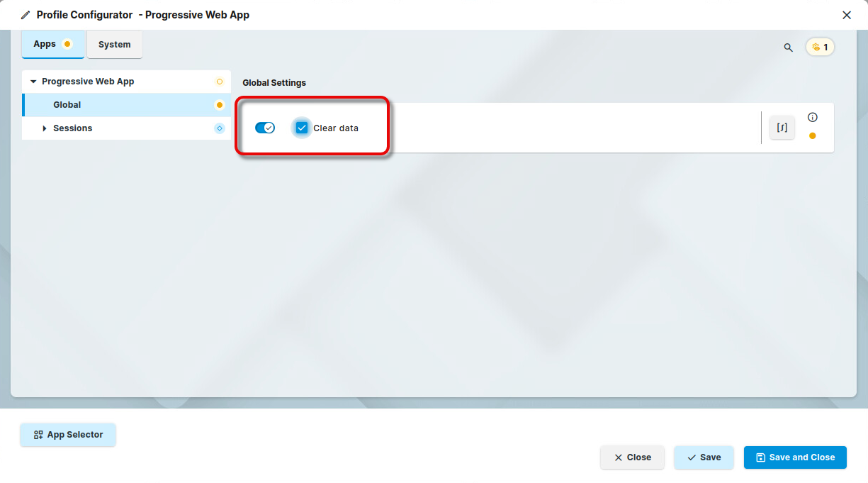Click the blue diamond indicator on Sessions
The height and width of the screenshot is (483, 868).
219,128
